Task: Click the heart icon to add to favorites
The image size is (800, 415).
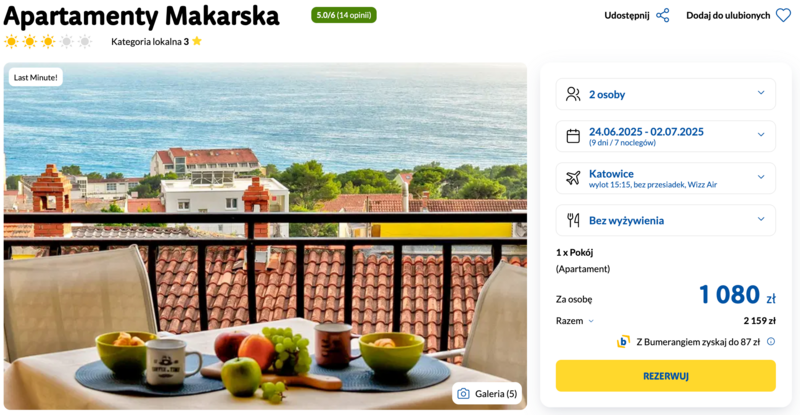Action: 783,15
